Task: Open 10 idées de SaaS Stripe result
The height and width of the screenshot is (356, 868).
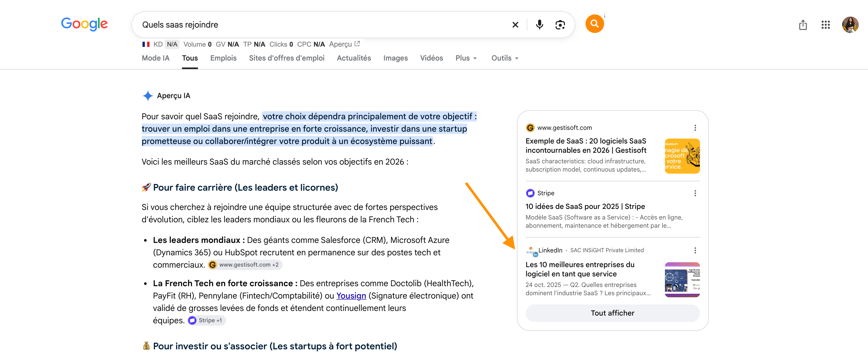Action: 585,206
